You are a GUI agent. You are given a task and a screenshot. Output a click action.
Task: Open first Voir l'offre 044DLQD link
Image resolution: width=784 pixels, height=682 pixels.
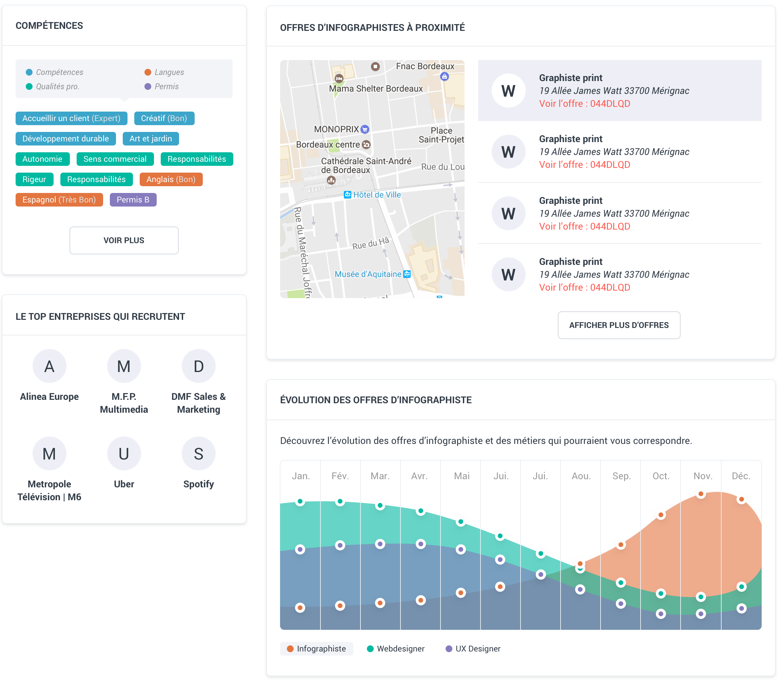point(585,104)
